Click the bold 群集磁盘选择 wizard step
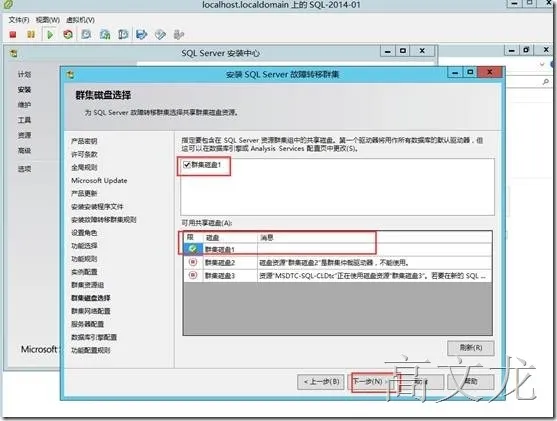The height and width of the screenshot is (421, 557). tap(91, 298)
